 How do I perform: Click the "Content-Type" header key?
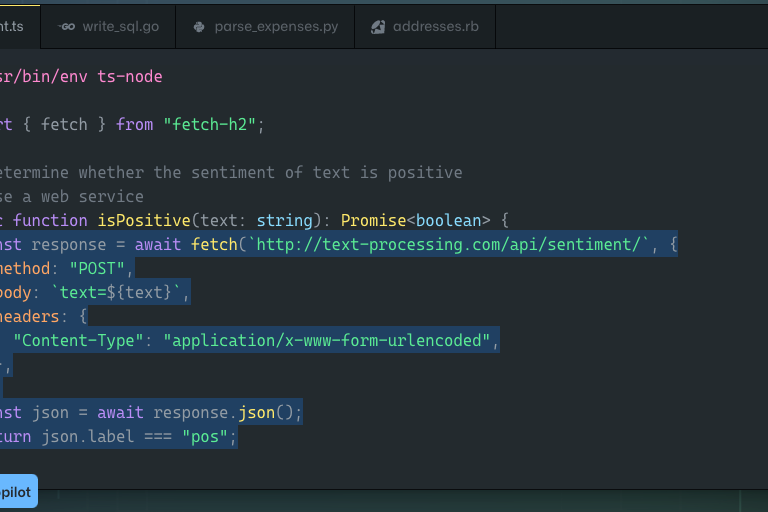[78, 341]
